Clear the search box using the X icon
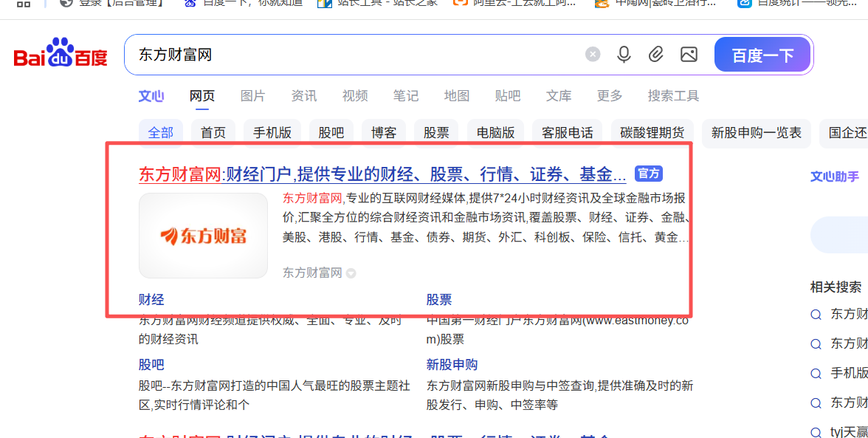The image size is (868, 438). pyautogui.click(x=593, y=53)
